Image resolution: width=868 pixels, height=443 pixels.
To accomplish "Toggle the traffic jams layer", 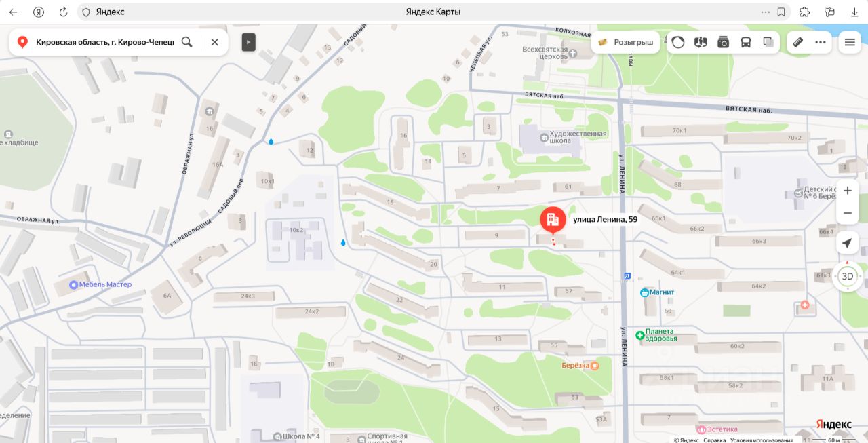I will (x=678, y=42).
